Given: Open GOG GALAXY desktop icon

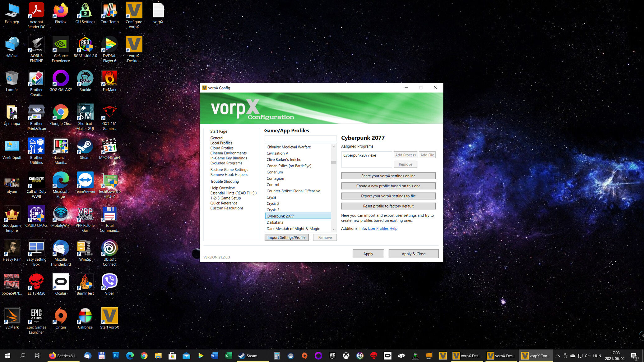Looking at the screenshot, I should [x=61, y=81].
